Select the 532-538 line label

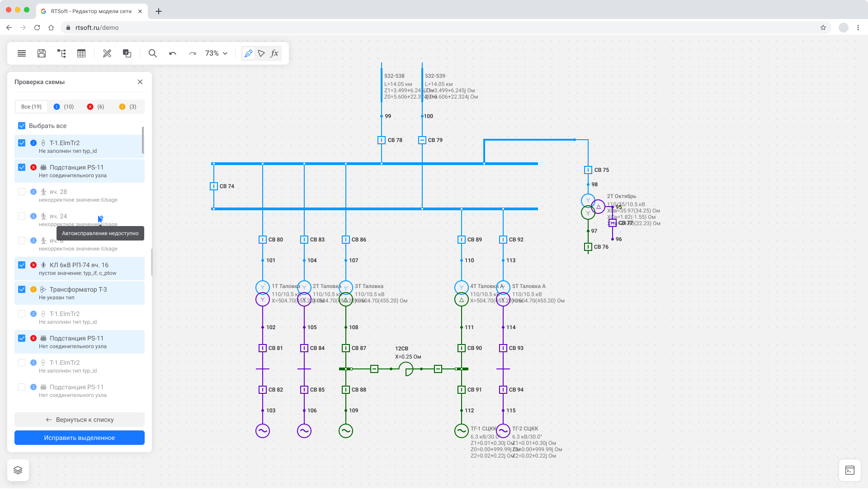click(x=394, y=76)
